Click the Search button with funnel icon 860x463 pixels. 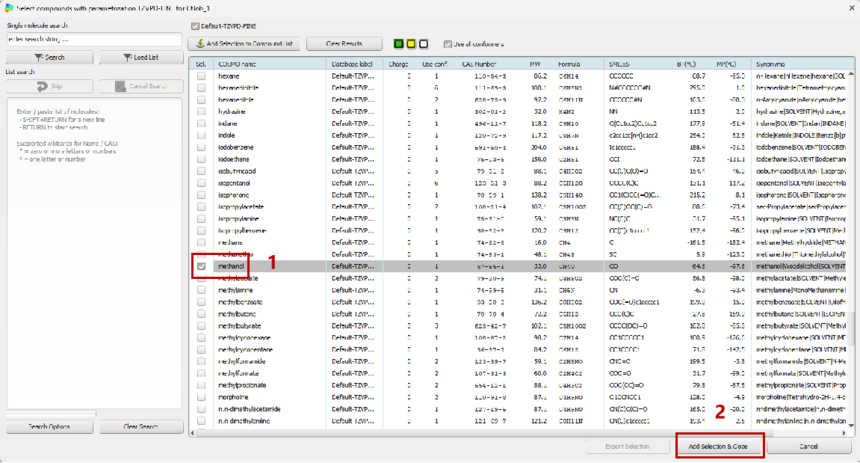click(x=49, y=58)
